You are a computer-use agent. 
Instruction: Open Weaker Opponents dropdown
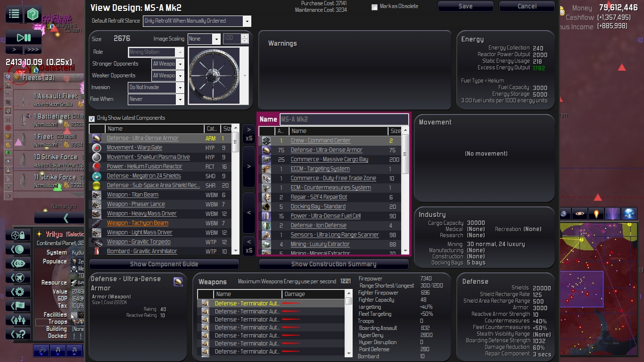[167, 75]
